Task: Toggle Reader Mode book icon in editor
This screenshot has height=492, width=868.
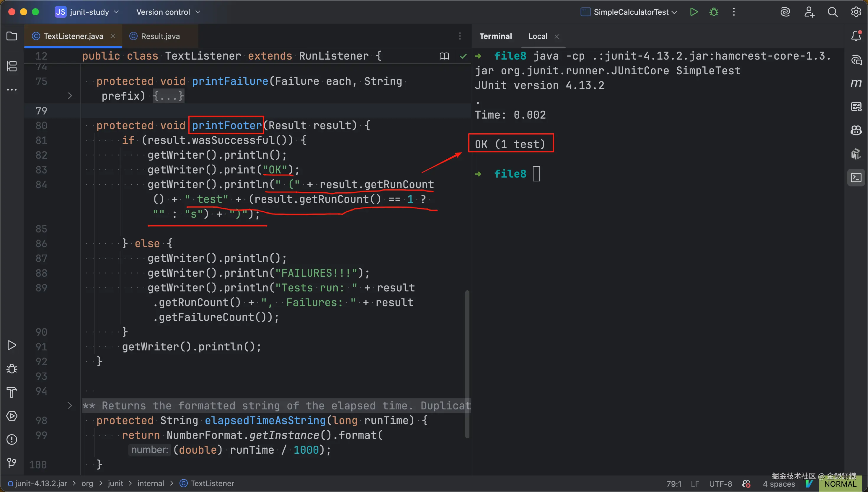Action: click(444, 56)
